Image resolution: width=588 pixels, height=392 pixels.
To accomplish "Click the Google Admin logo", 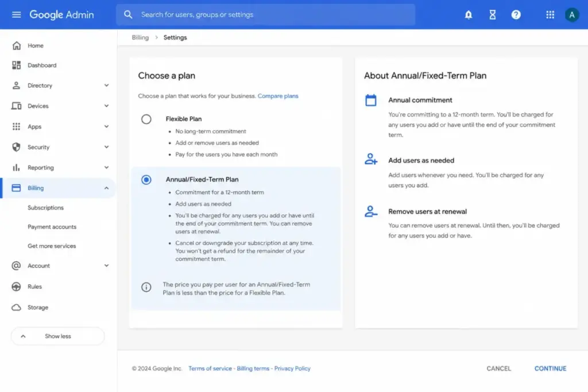I will click(x=61, y=14).
